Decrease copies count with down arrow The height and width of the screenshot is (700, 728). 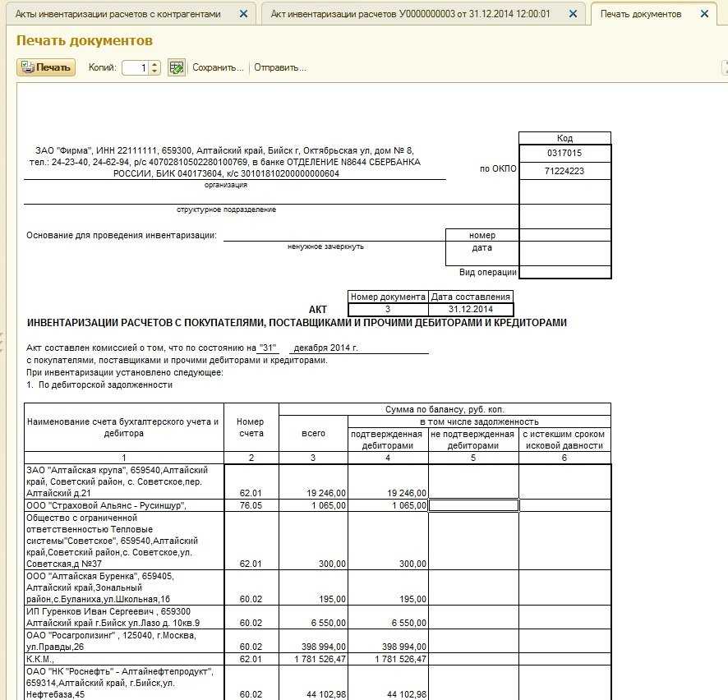155,71
